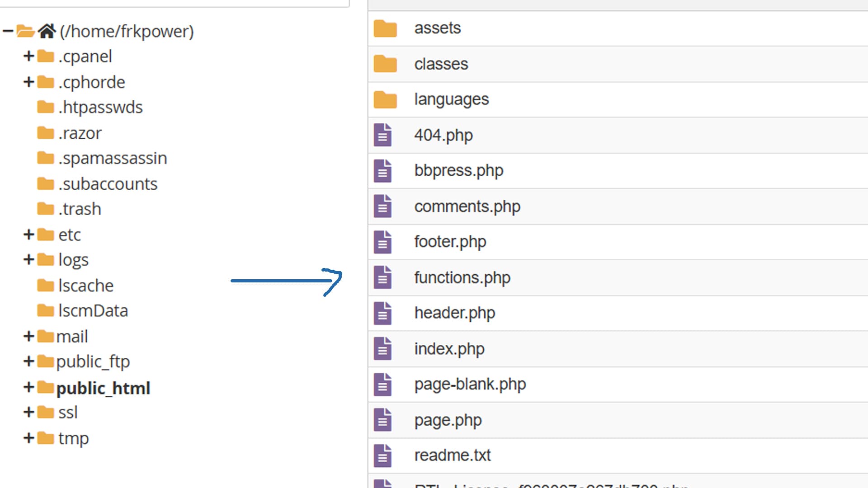Click the readme.txt file icon
Screen dimensions: 868x488
(x=382, y=455)
